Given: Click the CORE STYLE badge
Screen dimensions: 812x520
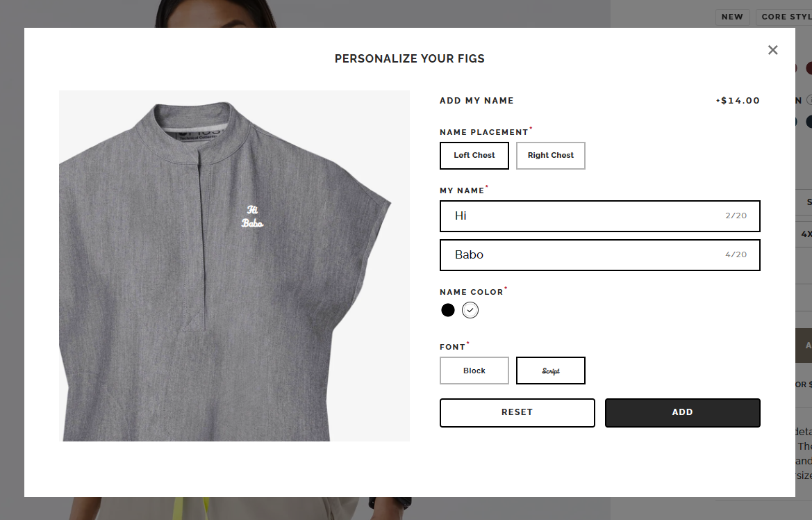Looking at the screenshot, I should tap(784, 17).
